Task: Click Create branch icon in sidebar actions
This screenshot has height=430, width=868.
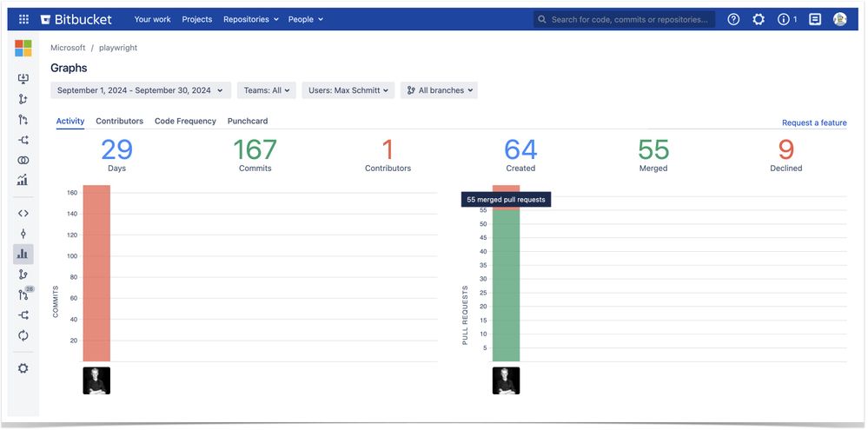Action: [23, 99]
